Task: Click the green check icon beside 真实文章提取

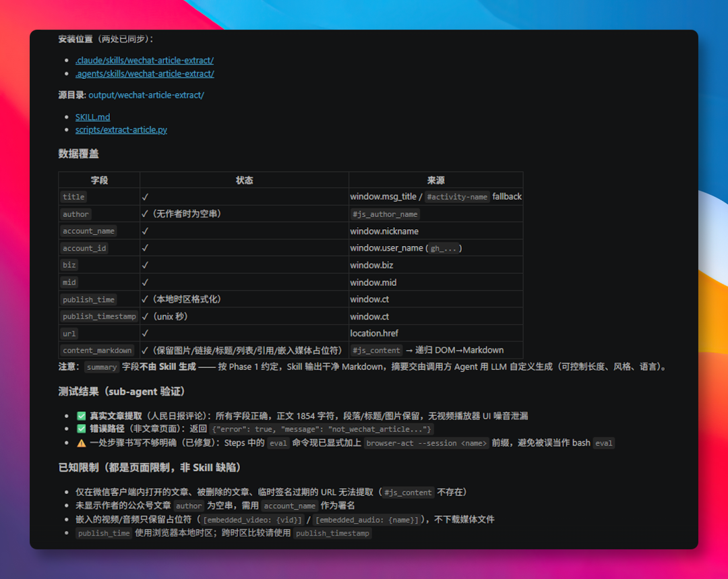Action: (82, 416)
